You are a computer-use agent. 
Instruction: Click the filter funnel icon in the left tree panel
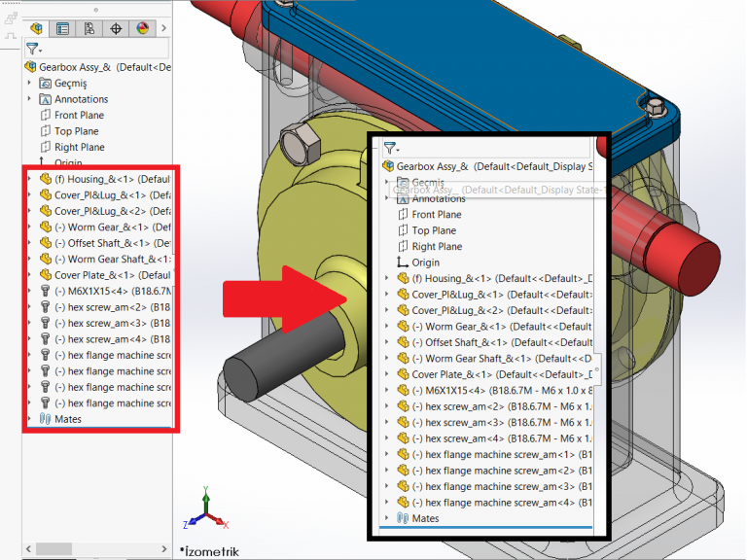35,49
